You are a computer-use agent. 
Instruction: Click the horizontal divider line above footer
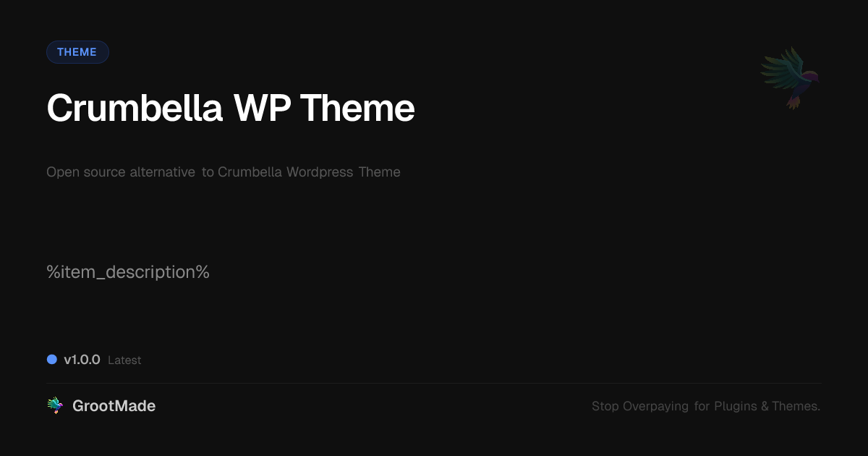pos(434,383)
